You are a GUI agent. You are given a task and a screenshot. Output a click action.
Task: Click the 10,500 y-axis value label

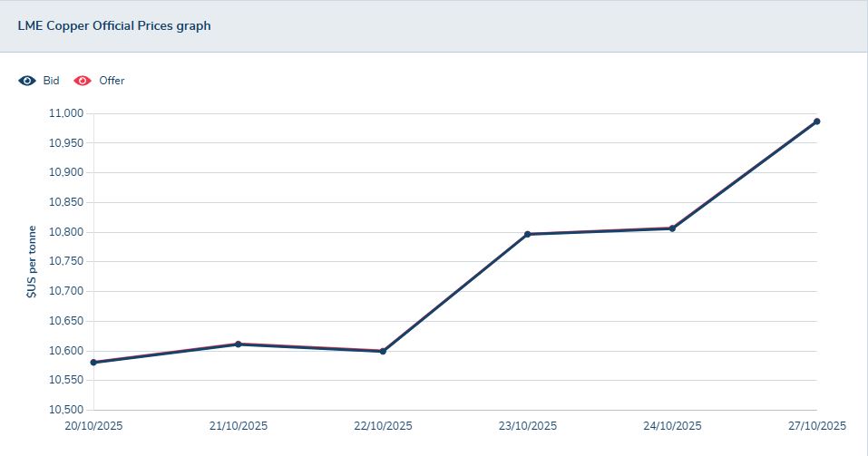[63, 410]
